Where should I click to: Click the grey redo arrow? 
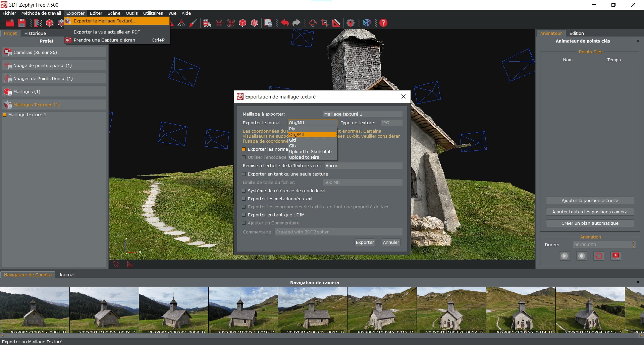point(297,23)
